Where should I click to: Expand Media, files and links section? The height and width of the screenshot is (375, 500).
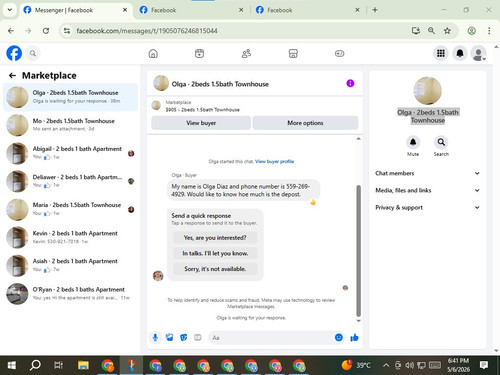(x=428, y=190)
